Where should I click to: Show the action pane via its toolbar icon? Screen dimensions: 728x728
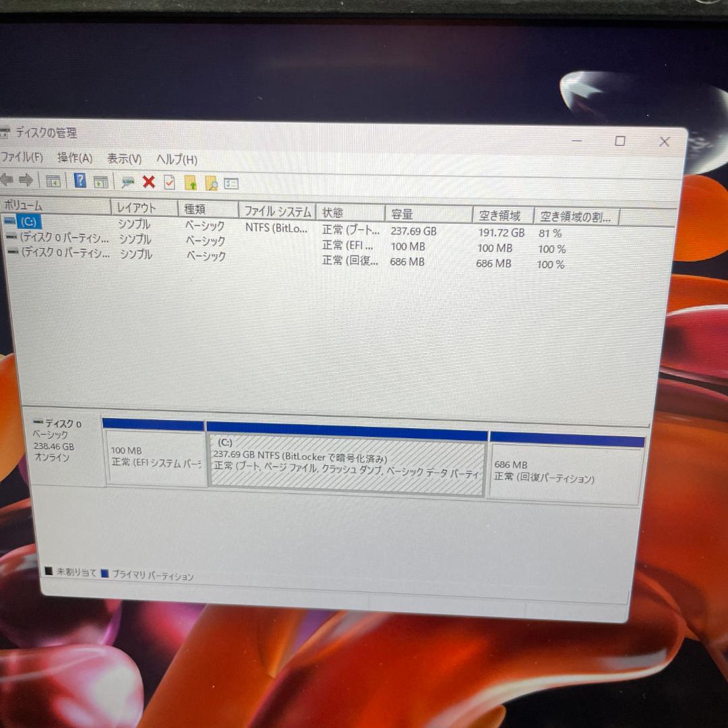point(101,182)
